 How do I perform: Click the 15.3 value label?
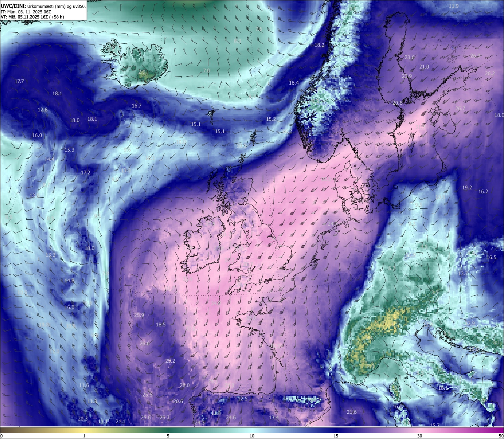(69, 150)
